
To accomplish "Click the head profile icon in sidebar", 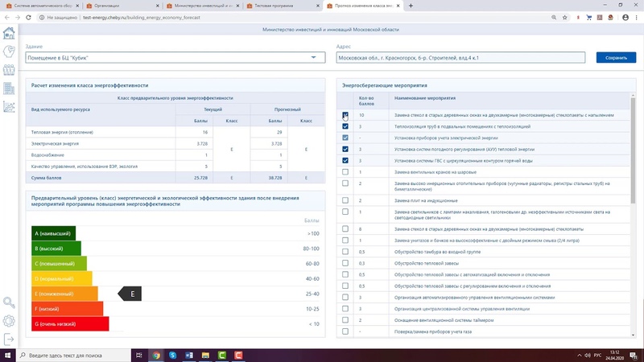I will pyautogui.click(x=9, y=51).
